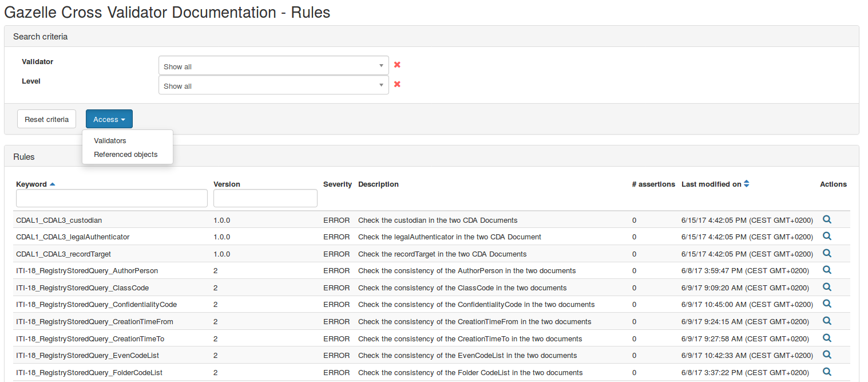Toggle sort on Last modified on column
This screenshot has width=868, height=382.
click(746, 184)
